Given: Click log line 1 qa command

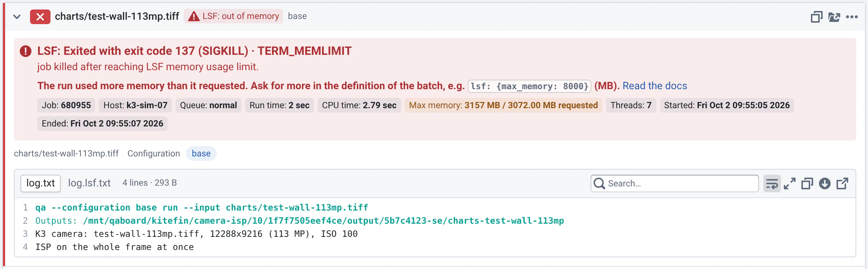Looking at the screenshot, I should pos(202,208).
